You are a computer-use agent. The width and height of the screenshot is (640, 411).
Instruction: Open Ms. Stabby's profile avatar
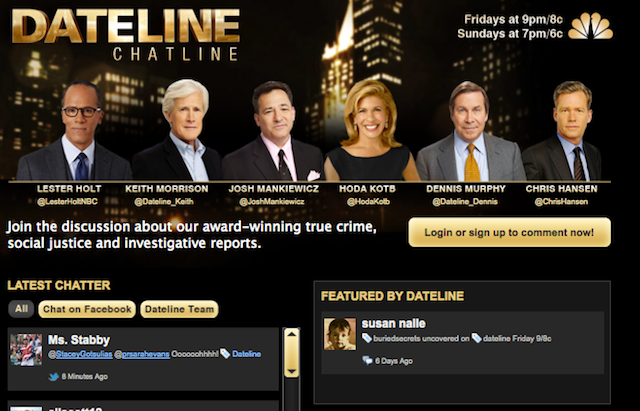click(26, 350)
